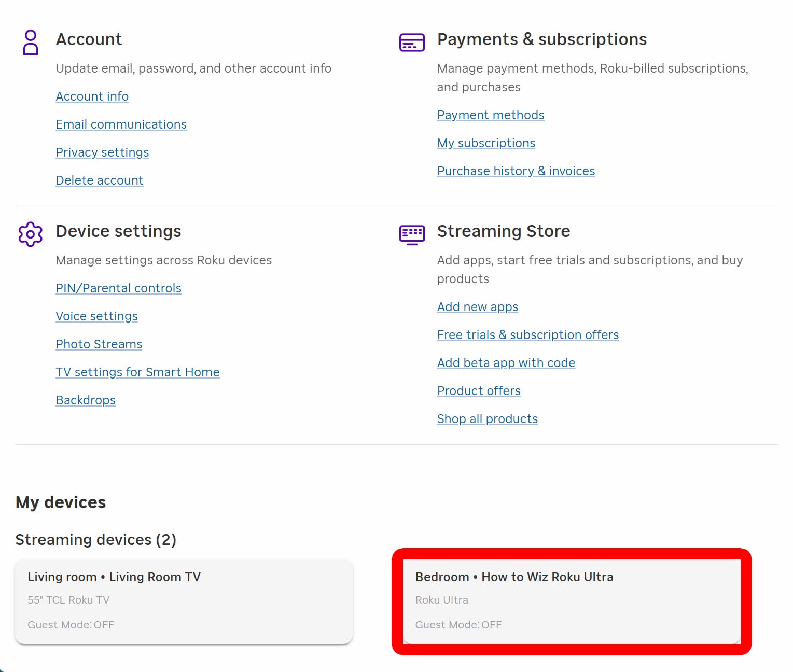Open Payment methods
This screenshot has width=793, height=672.
point(490,115)
